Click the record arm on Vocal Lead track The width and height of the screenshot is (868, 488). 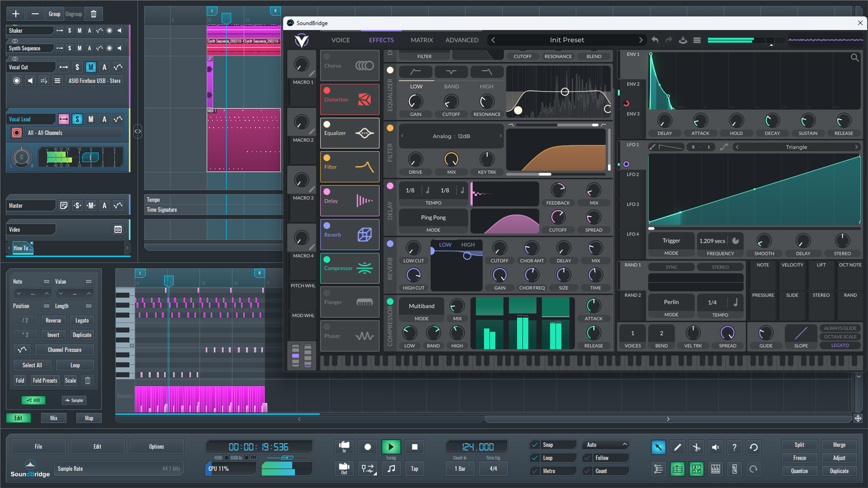tap(17, 133)
